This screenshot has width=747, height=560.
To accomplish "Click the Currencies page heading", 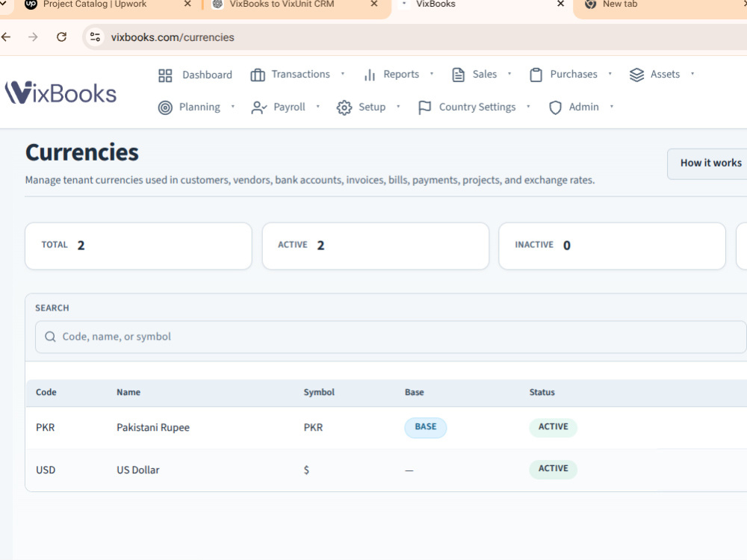I will tap(82, 153).
